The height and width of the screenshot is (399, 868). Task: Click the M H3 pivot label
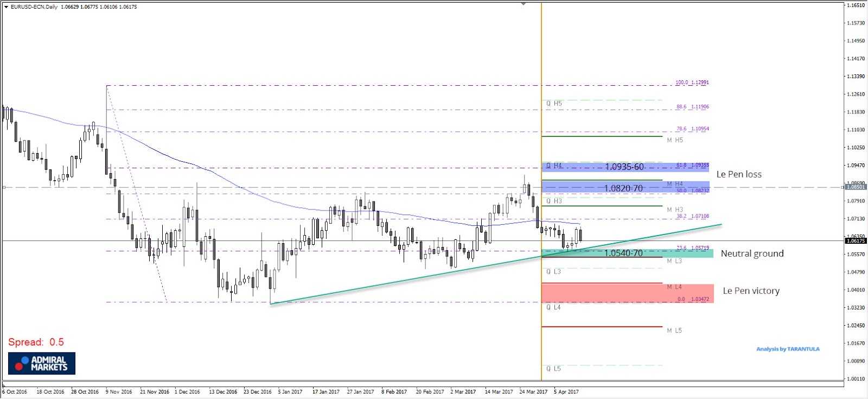675,210
